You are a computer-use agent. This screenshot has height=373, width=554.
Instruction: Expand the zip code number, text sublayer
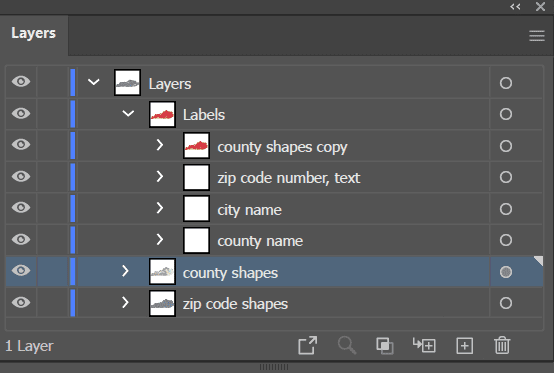click(160, 176)
